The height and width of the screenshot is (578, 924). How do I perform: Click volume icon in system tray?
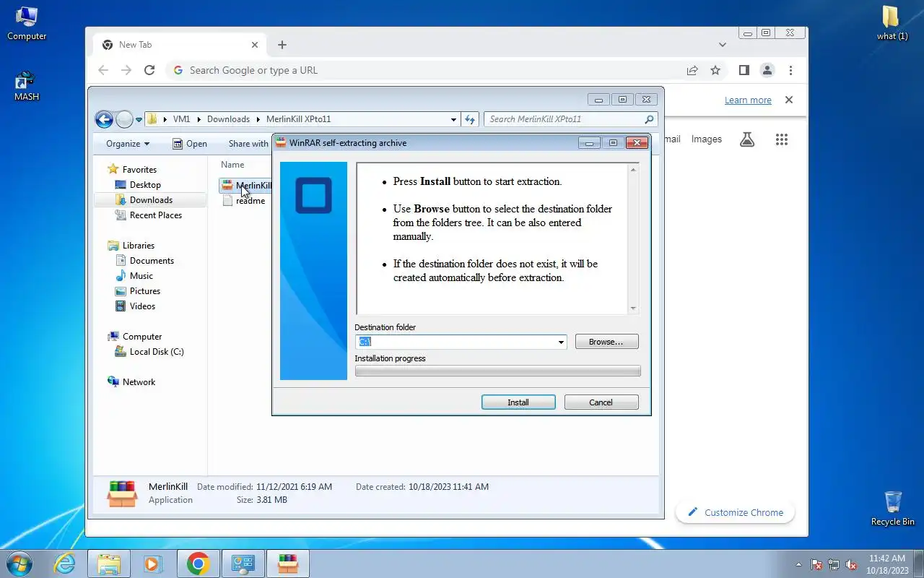[851, 564]
